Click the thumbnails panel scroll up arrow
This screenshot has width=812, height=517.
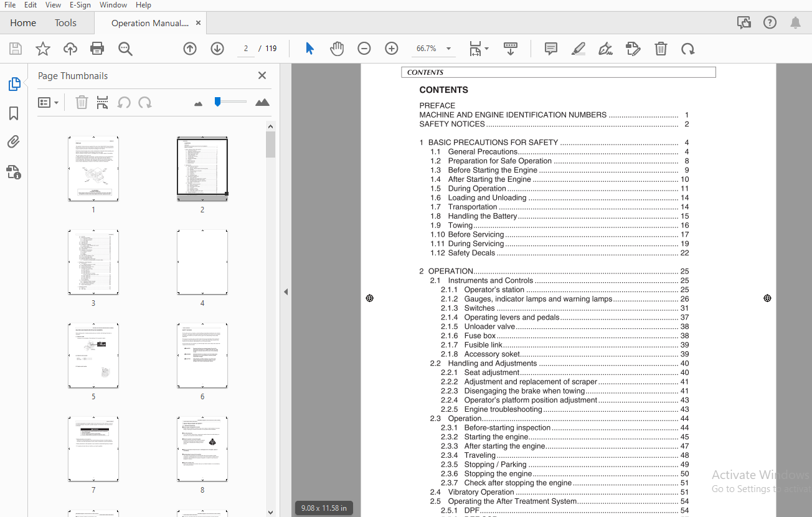tap(270, 126)
